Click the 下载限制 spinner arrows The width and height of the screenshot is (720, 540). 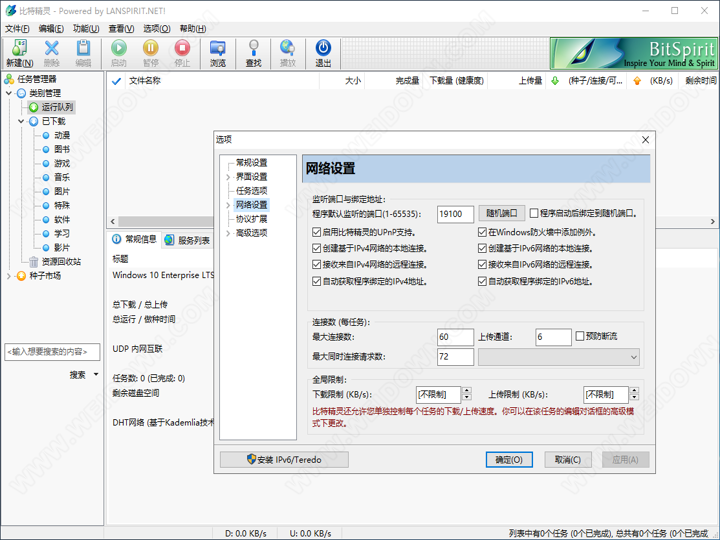tap(466, 395)
